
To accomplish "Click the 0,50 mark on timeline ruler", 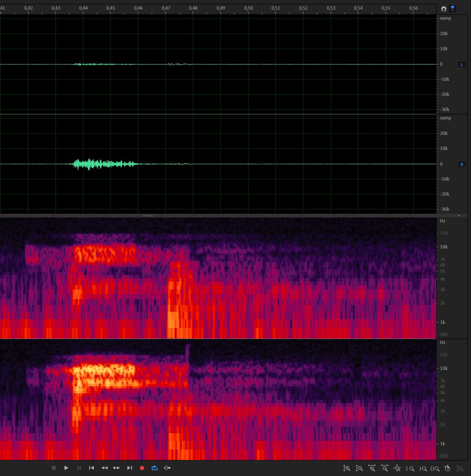I will [x=248, y=8].
